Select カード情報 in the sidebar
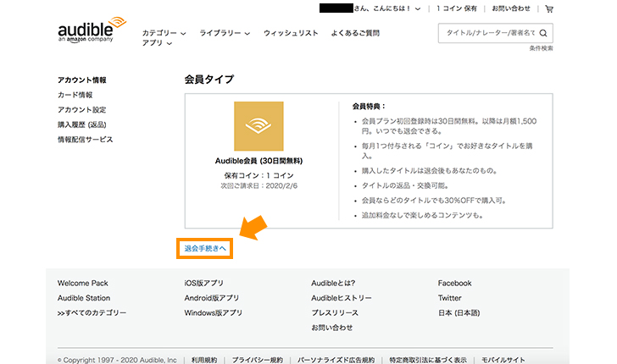This screenshot has width=617, height=364. pos(75,95)
